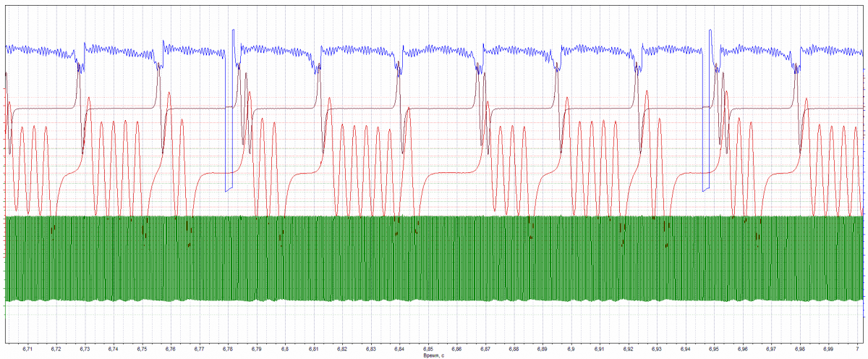Click the 7 time axis label
Image resolution: width=868 pixels, height=359 pixels.
tap(857, 349)
